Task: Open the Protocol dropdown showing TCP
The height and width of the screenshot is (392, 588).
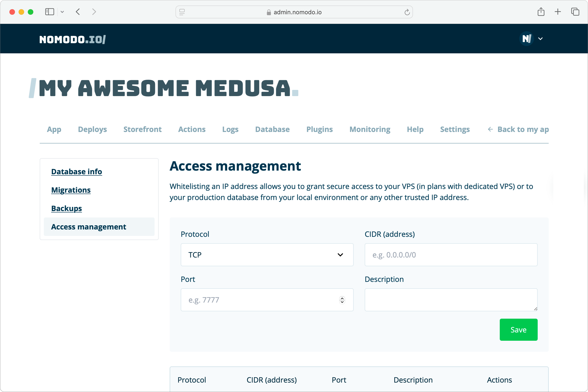Action: pyautogui.click(x=267, y=255)
